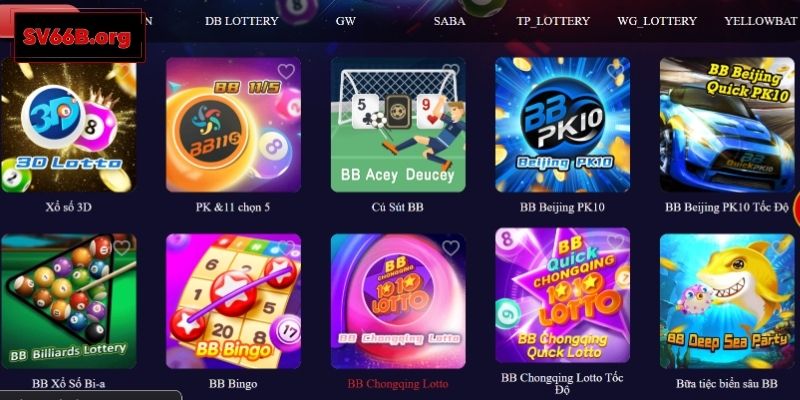Open the 3D Lotto game tile

pos(68,124)
